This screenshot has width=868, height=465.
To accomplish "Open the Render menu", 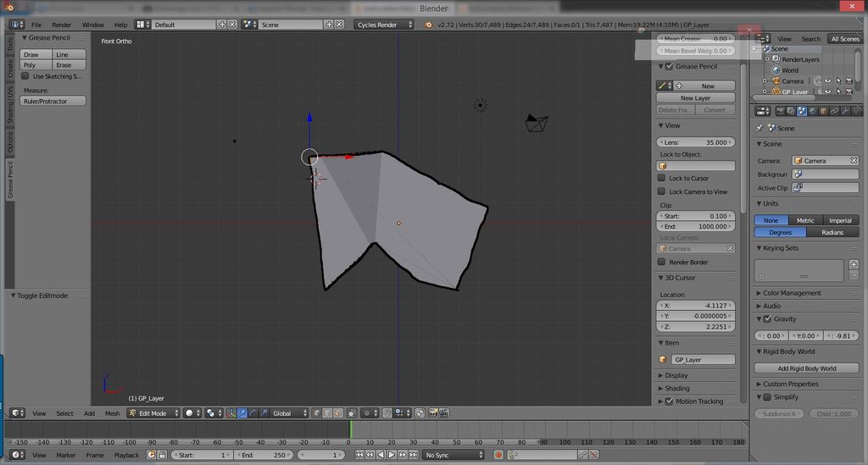I will tap(62, 25).
